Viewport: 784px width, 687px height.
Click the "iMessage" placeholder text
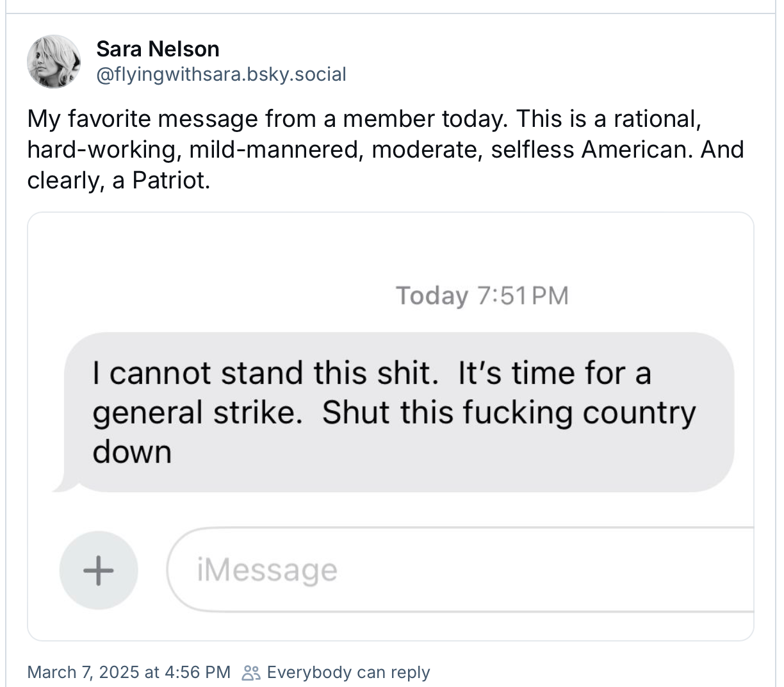tap(267, 570)
